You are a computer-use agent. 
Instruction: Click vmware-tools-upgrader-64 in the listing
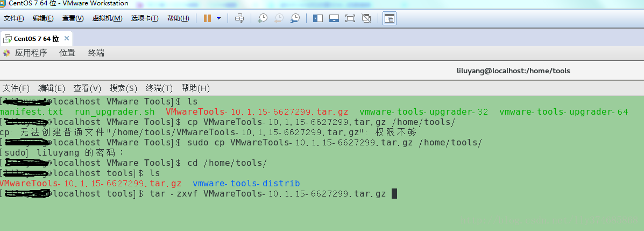[564, 112]
